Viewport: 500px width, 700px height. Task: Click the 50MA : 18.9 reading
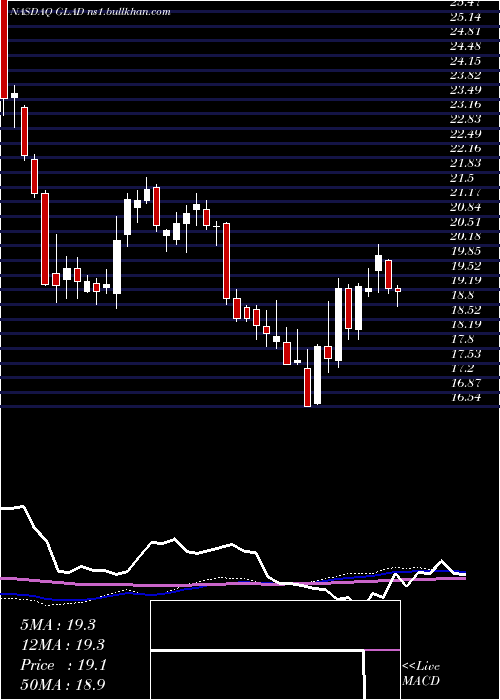point(63,684)
